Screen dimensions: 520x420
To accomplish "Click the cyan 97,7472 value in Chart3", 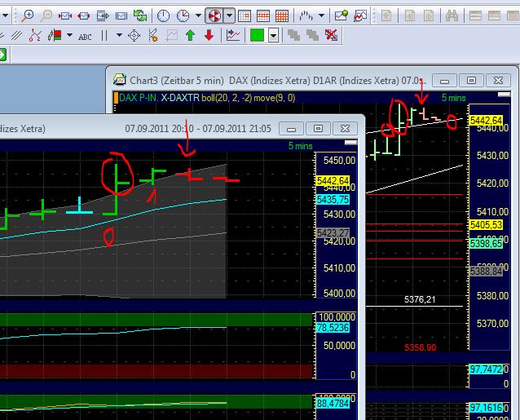I will pyautogui.click(x=486, y=369).
